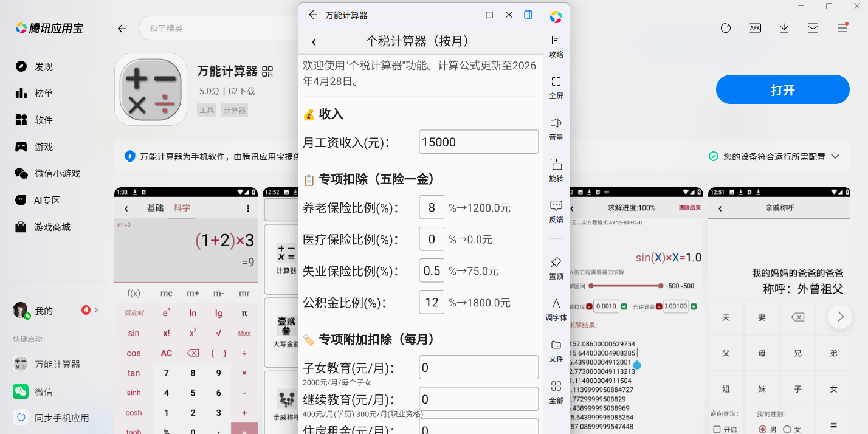Open 同步手机应用 in quick launch
This screenshot has height=434, width=868.
tap(51, 418)
